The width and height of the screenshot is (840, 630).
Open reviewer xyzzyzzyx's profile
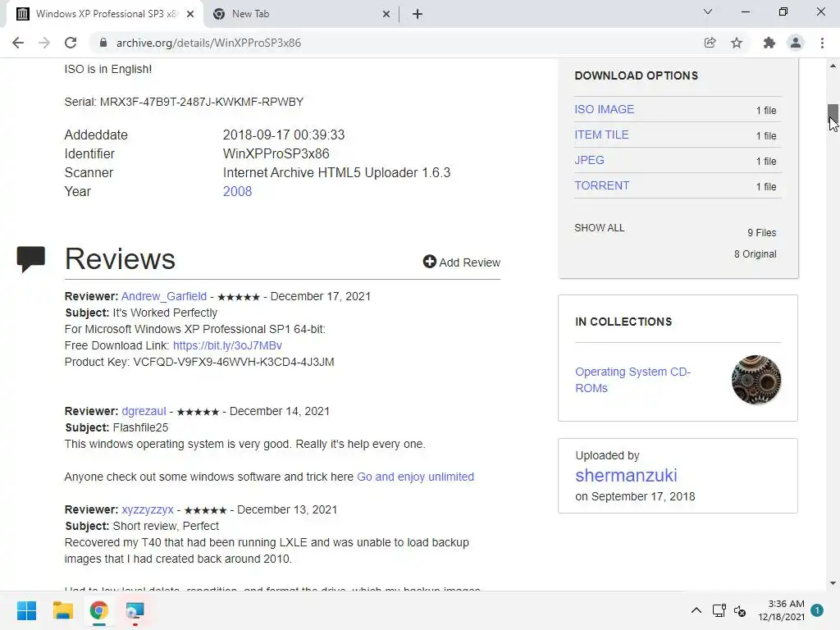click(148, 509)
